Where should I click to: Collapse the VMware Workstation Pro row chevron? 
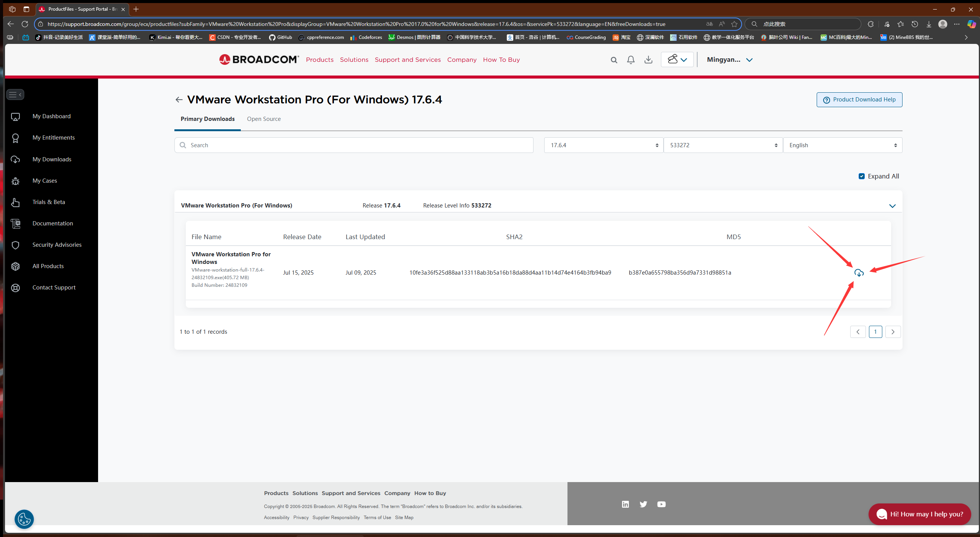tap(892, 206)
